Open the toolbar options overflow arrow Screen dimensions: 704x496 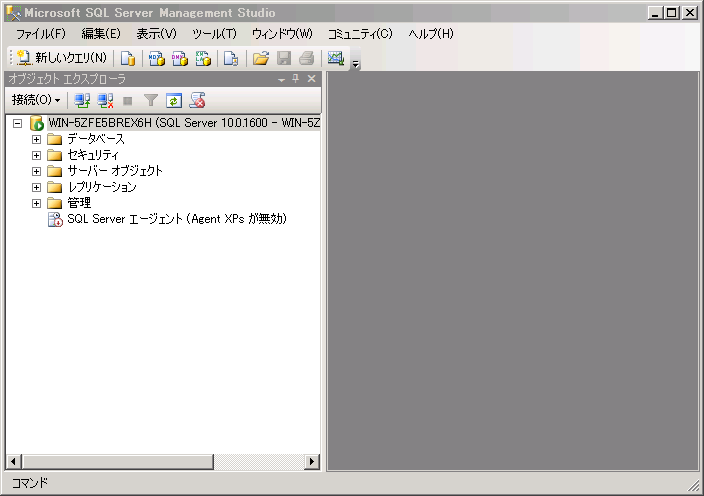point(356,64)
